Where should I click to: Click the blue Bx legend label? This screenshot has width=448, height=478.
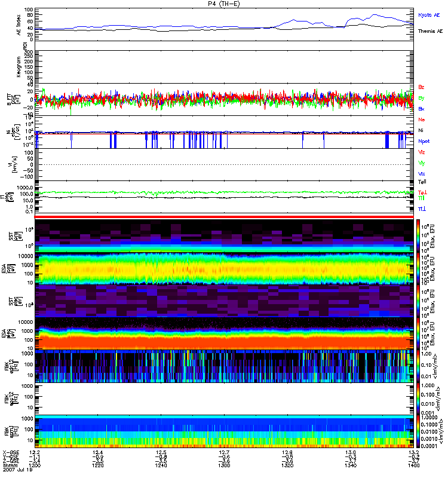pos(421,109)
